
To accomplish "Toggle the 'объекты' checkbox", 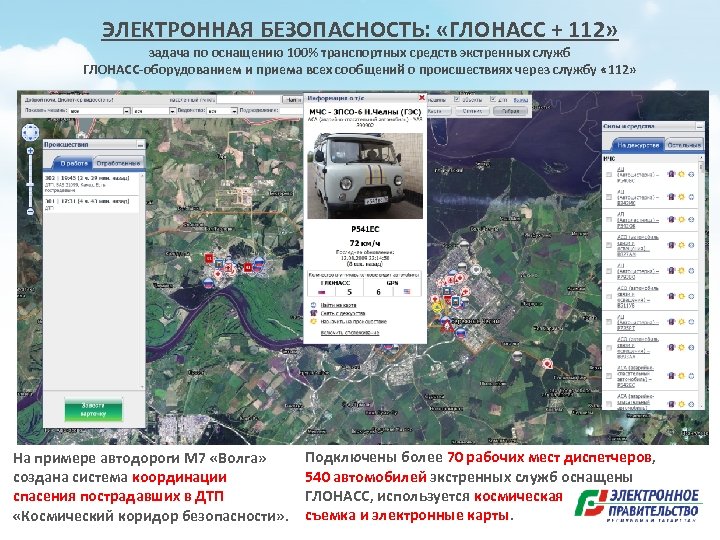I will coord(456,99).
